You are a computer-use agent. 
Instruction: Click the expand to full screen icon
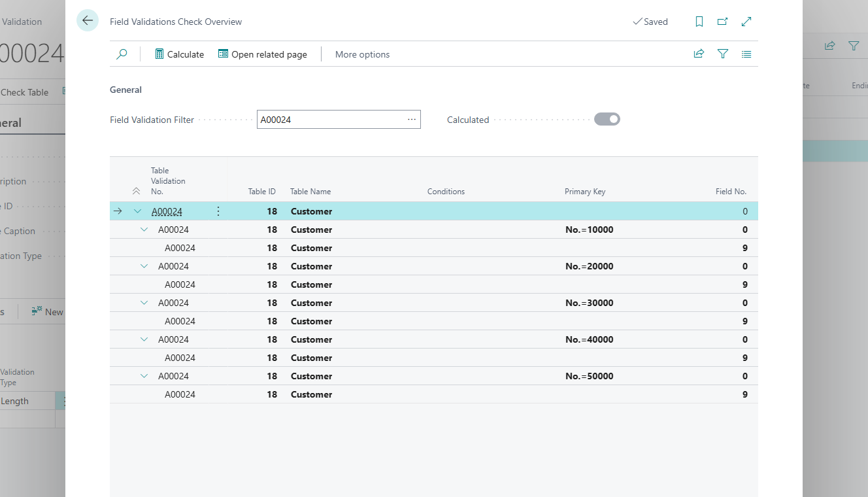[746, 22]
